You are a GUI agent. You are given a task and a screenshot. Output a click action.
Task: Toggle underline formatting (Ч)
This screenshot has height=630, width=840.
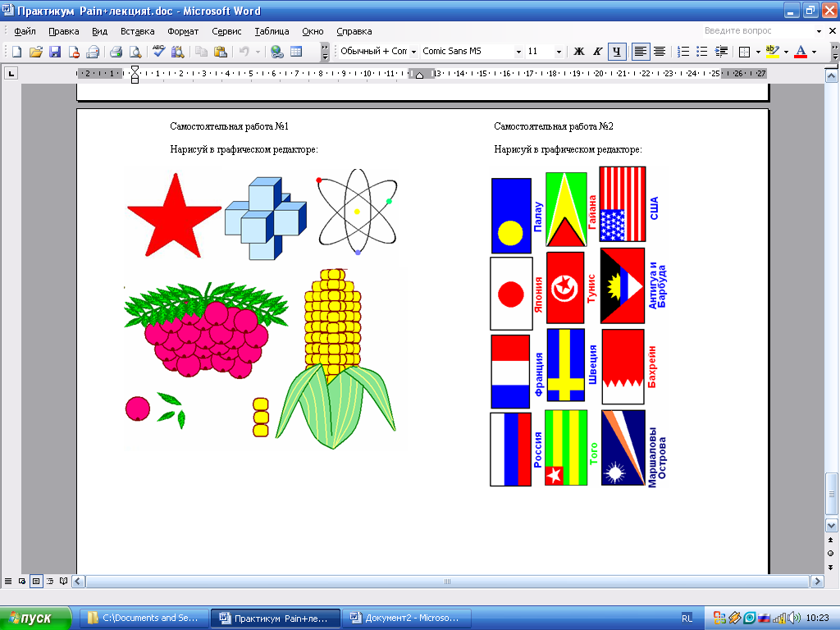coord(617,52)
